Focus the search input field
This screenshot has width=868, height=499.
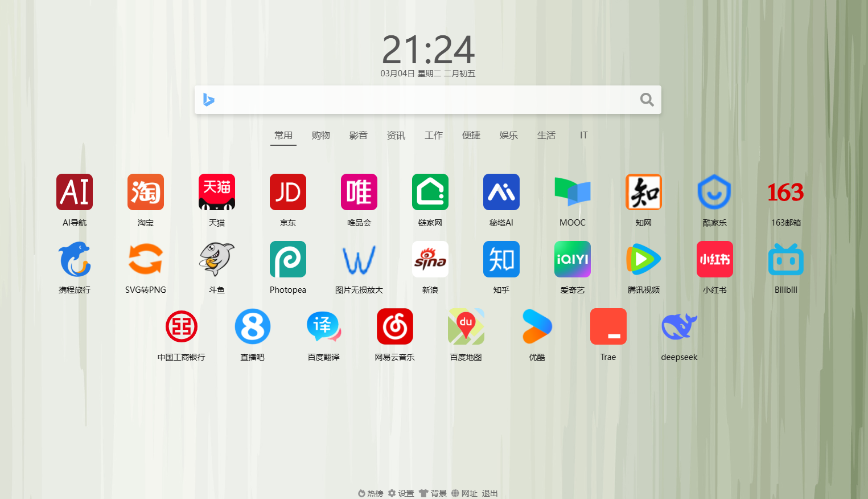[427, 100]
